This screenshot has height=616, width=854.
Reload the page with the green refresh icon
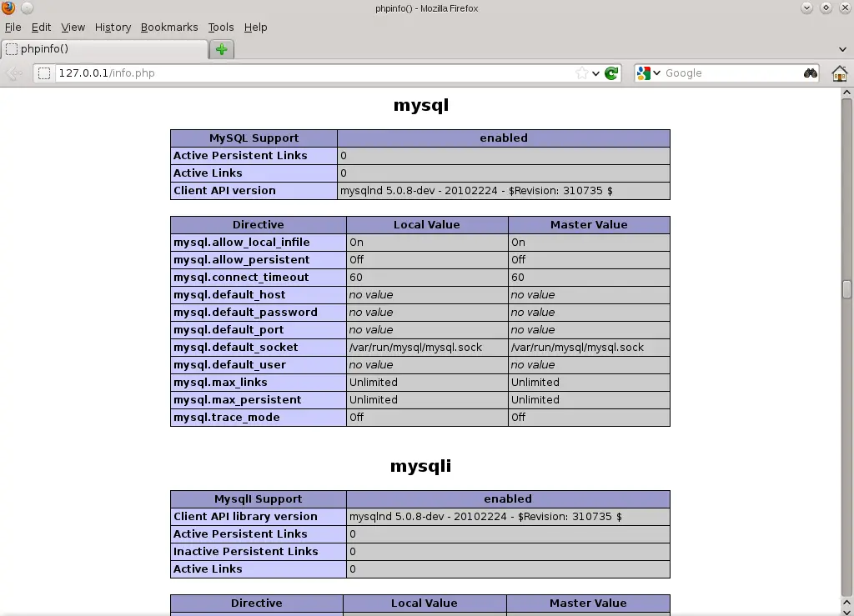(x=612, y=73)
